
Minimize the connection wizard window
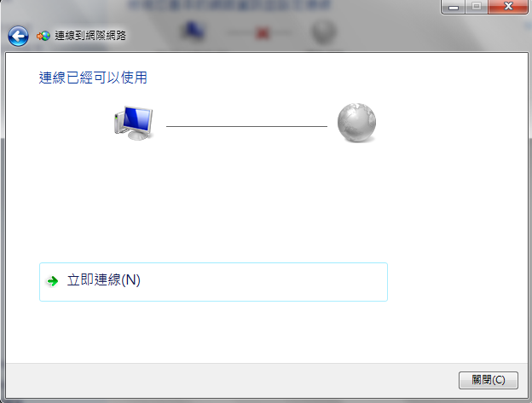pyautogui.click(x=454, y=7)
